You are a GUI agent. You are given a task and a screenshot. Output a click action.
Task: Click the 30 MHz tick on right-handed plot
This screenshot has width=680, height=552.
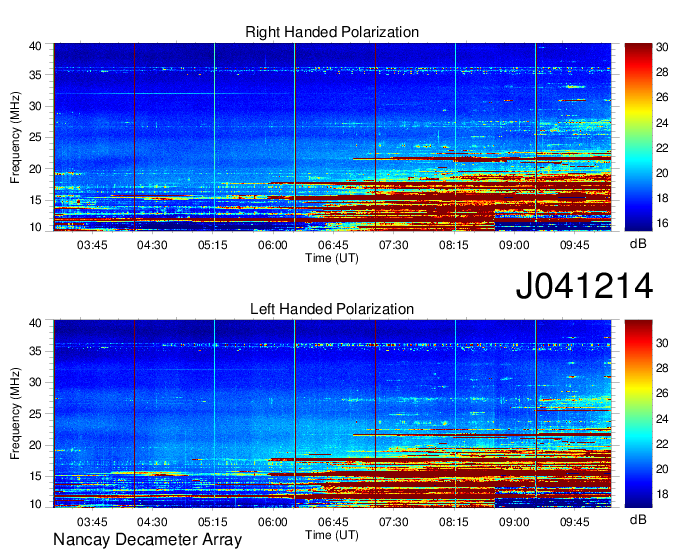pyautogui.click(x=35, y=106)
